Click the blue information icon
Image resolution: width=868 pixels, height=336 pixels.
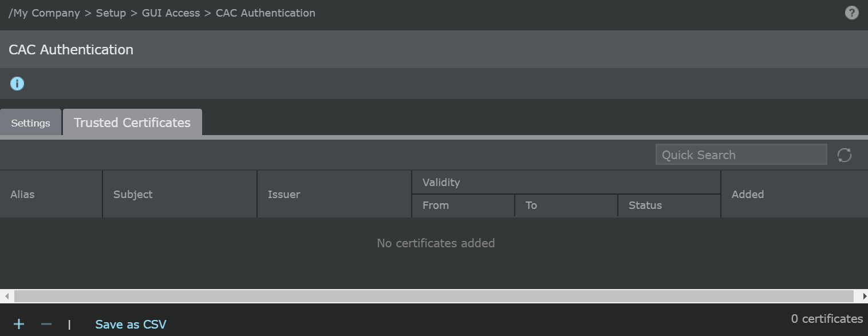(x=17, y=84)
